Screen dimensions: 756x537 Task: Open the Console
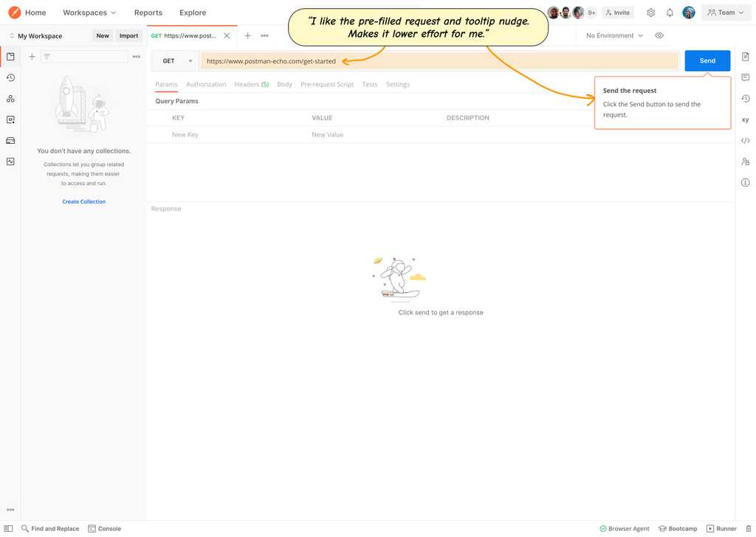105,528
